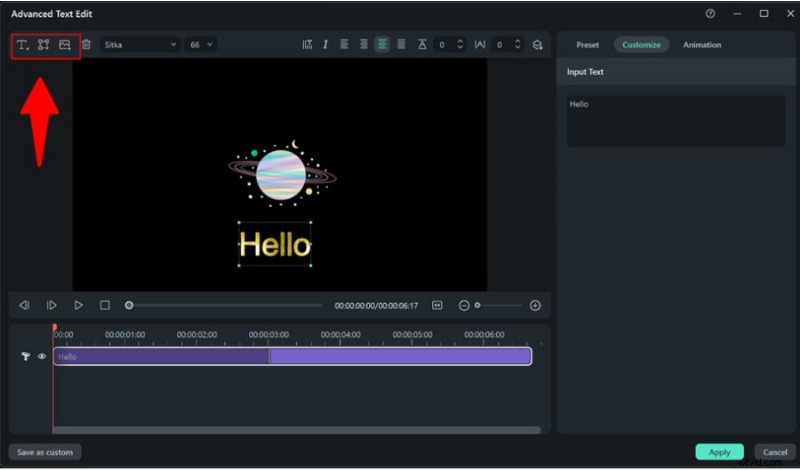The width and height of the screenshot is (800, 471).
Task: Apply center text alignment
Action: click(x=382, y=45)
